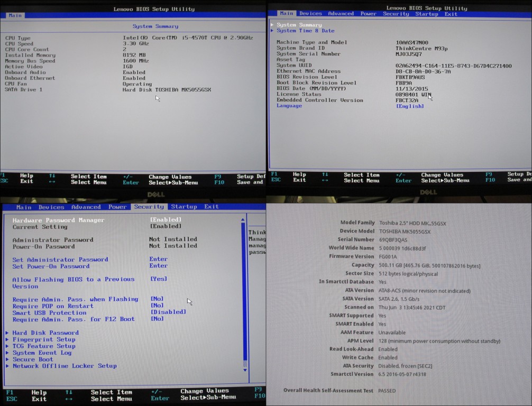Viewport: 532px width, 406px height.
Task: Select the Language setting label
Action: point(289,106)
